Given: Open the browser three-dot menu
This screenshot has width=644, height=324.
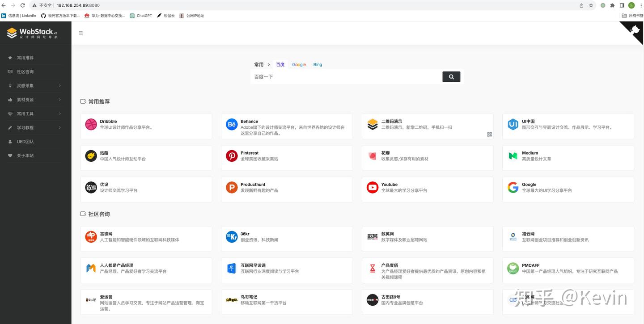Looking at the screenshot, I should [640, 5].
